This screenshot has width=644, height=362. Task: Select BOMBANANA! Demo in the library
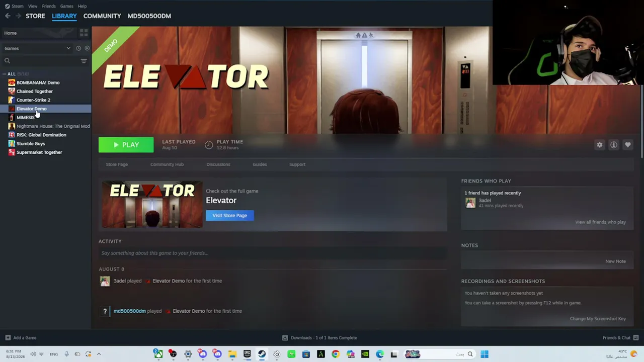38,82
